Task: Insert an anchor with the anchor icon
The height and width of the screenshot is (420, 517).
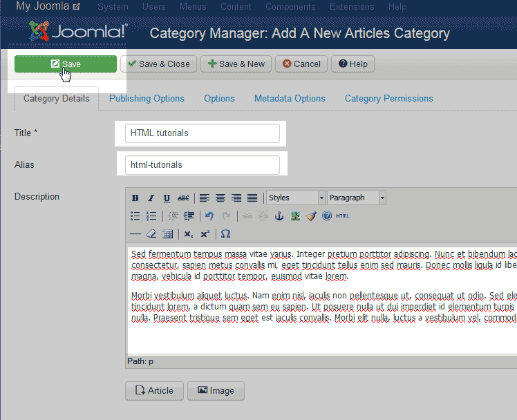Action: point(279,216)
